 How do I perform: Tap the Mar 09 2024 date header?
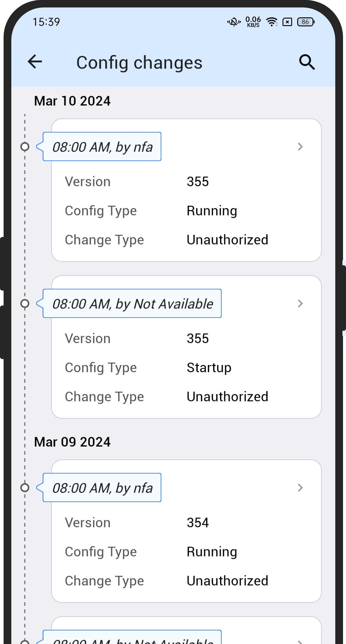tap(72, 442)
